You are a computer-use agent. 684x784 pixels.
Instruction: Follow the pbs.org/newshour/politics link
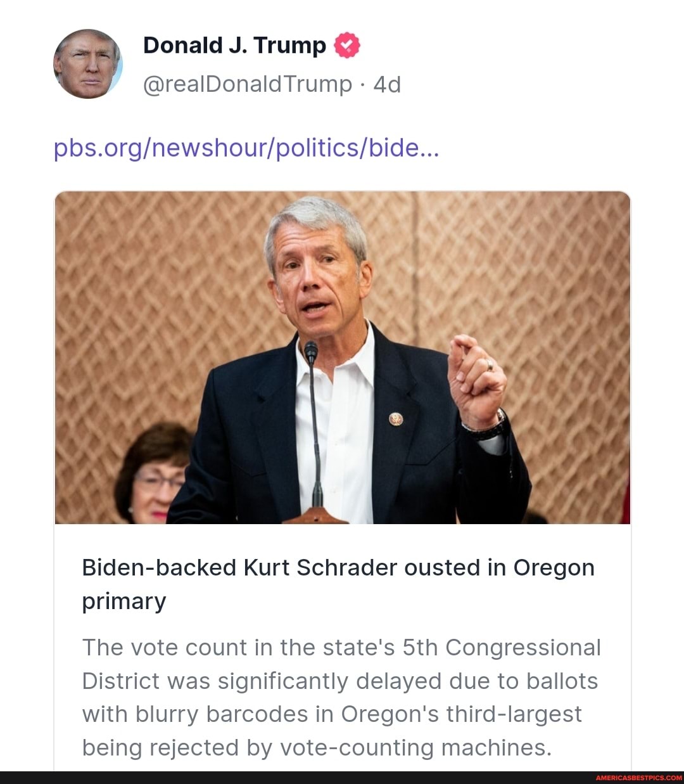click(x=246, y=148)
